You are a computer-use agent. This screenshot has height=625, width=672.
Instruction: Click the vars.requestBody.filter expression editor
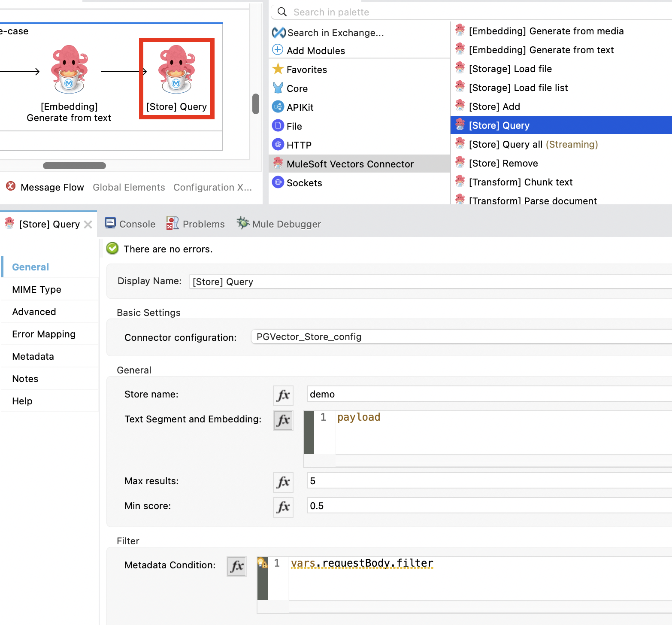(480, 578)
